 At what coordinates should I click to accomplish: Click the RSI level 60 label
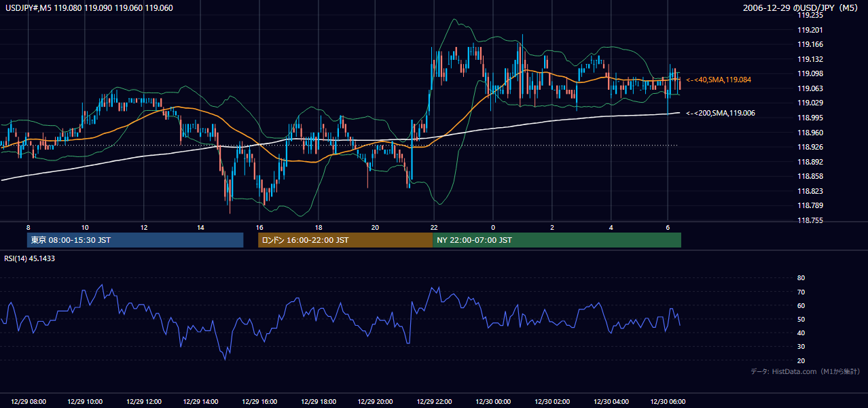coord(801,305)
